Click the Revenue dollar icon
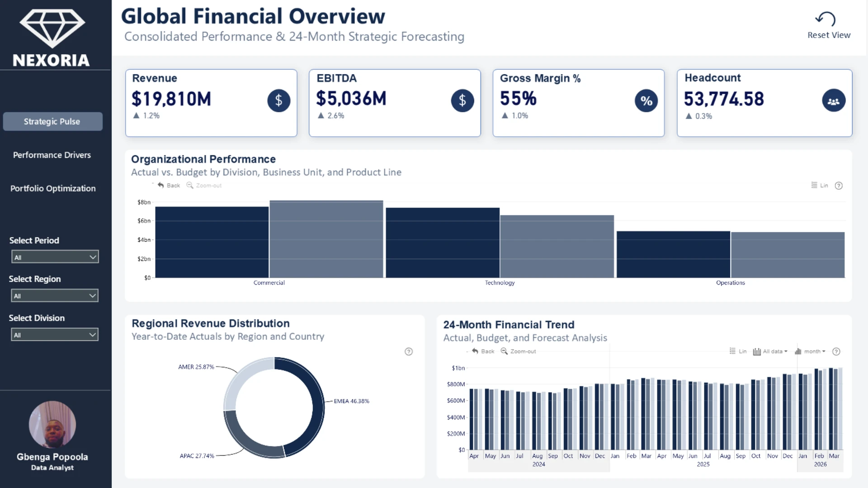This screenshot has width=868, height=488. coord(278,100)
